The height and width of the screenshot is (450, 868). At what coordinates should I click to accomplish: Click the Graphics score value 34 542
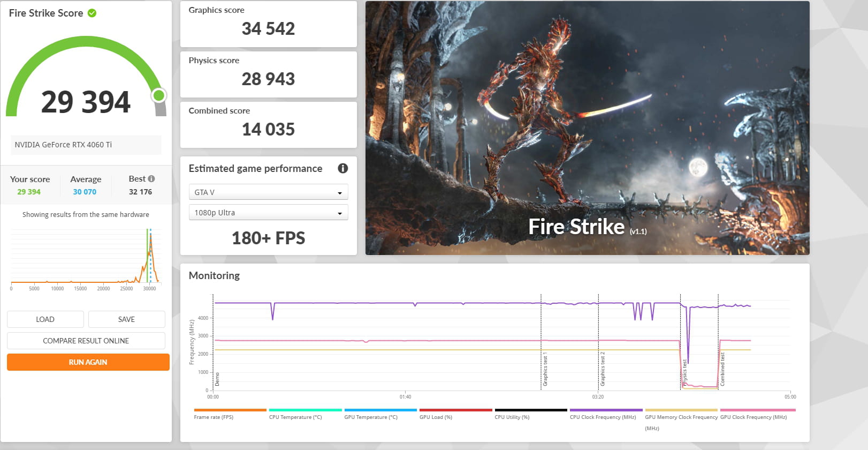pos(268,28)
